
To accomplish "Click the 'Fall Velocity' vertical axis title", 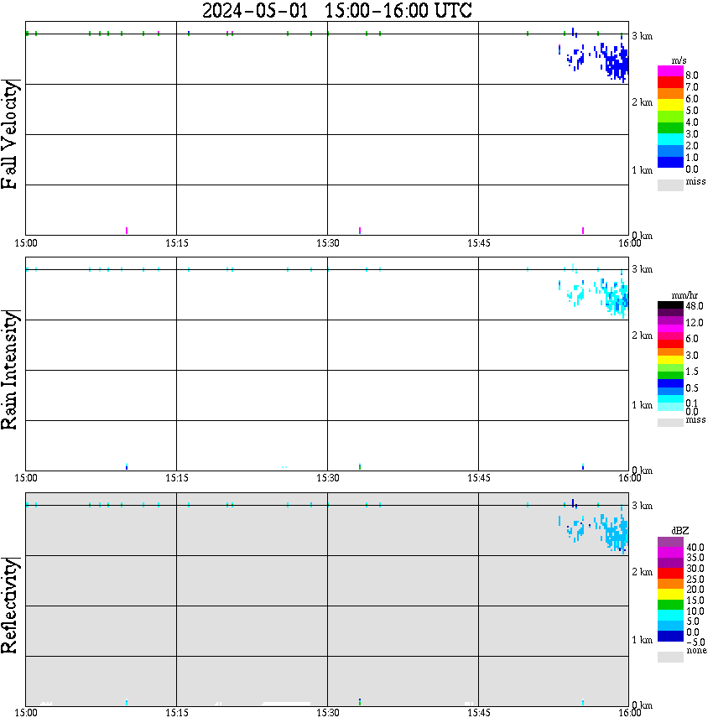I will pos(10,134).
